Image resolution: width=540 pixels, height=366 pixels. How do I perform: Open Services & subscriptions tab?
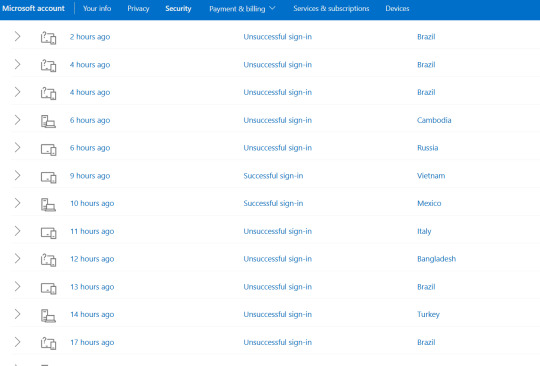click(x=331, y=9)
